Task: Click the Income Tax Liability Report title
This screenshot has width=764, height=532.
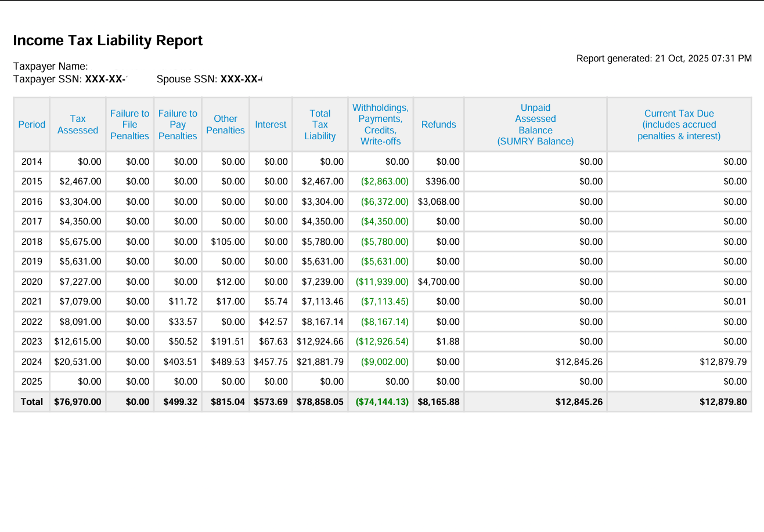Action: pyautogui.click(x=108, y=41)
